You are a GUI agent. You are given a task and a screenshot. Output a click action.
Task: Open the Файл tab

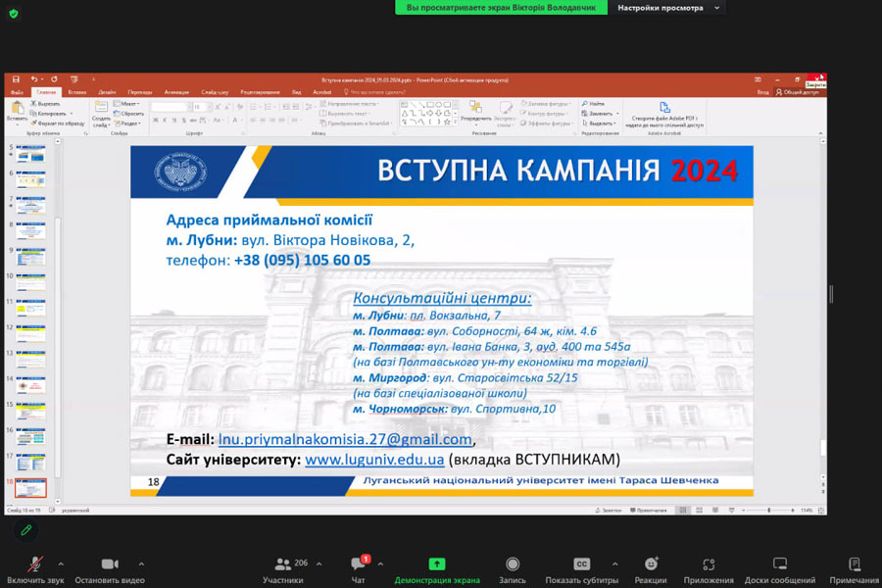click(17, 92)
